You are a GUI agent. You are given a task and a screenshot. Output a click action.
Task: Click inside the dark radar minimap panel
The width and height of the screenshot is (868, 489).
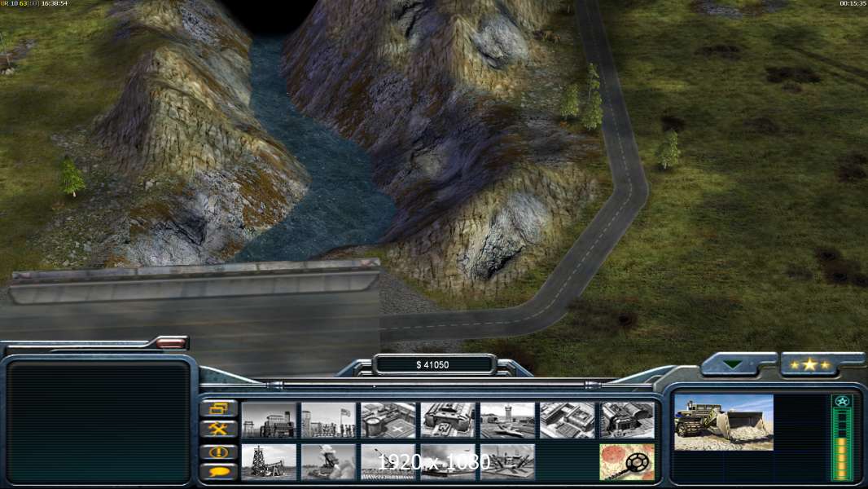99,422
